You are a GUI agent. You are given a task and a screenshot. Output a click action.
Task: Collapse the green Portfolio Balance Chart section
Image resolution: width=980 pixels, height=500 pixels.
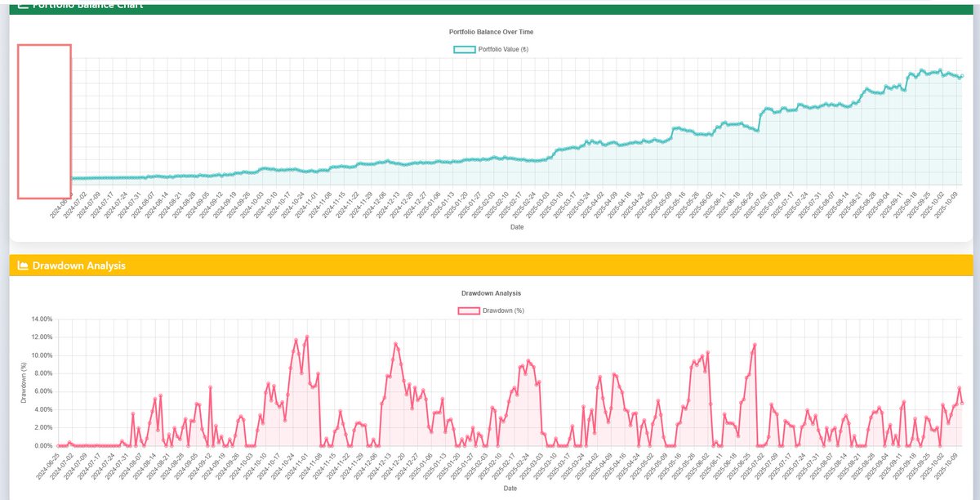[x=490, y=4]
